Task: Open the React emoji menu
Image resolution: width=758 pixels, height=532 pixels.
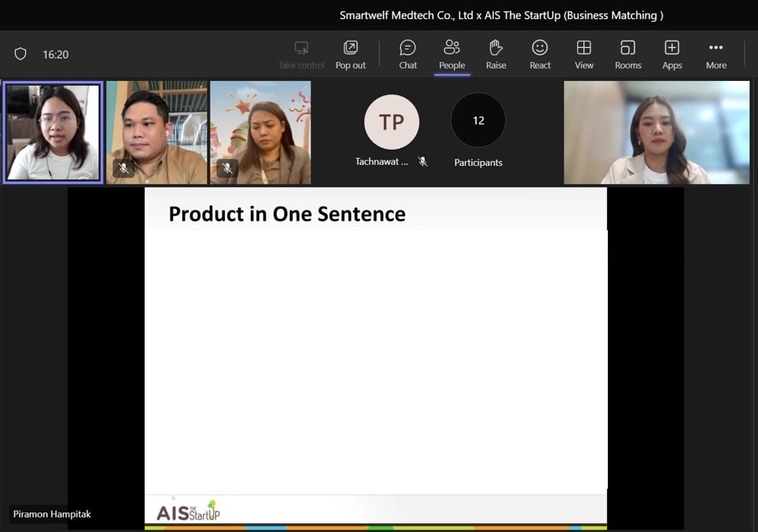Action: [540, 54]
